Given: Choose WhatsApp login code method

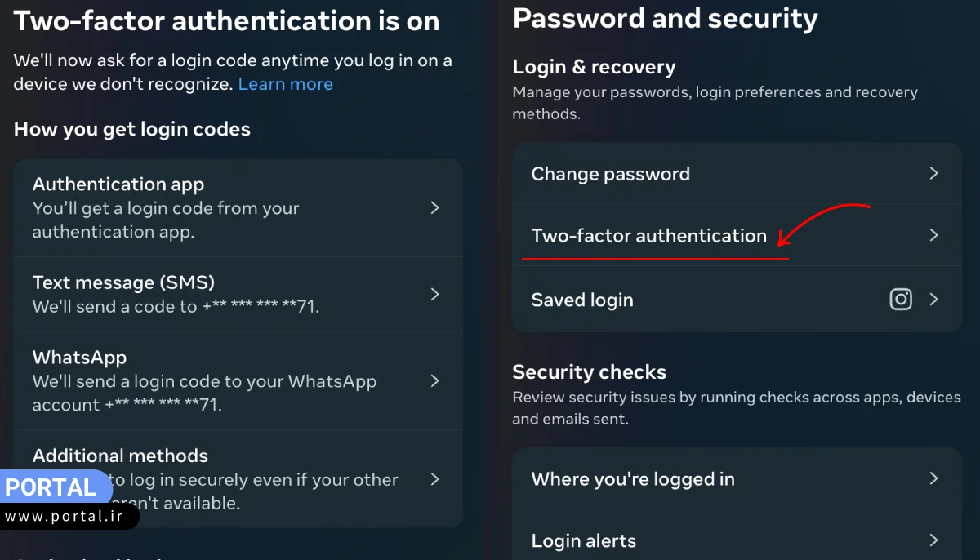Looking at the screenshot, I should tap(79, 358).
